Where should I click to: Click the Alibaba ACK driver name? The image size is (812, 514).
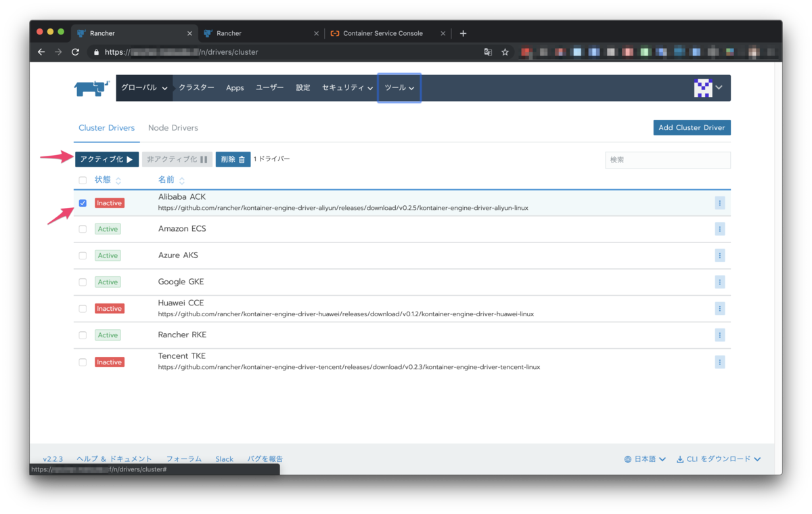pos(182,197)
